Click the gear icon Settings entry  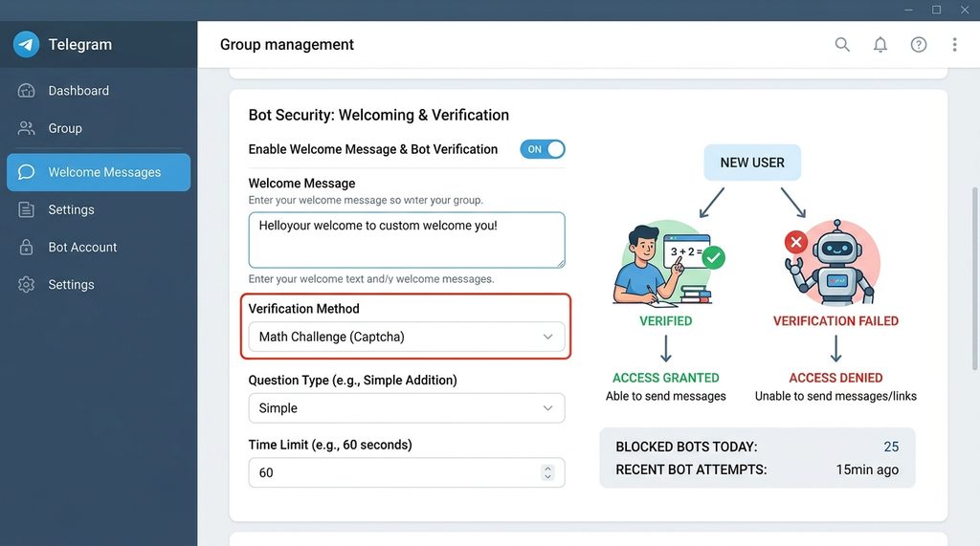coord(27,285)
